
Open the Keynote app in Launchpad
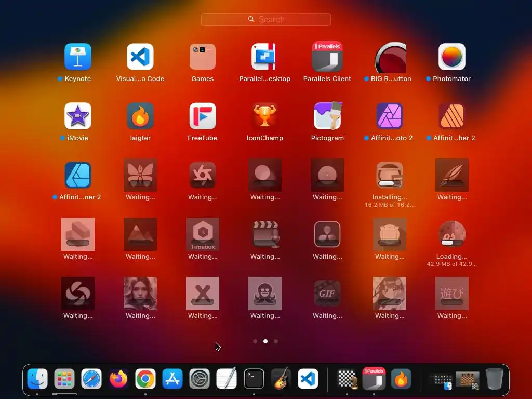click(x=78, y=57)
